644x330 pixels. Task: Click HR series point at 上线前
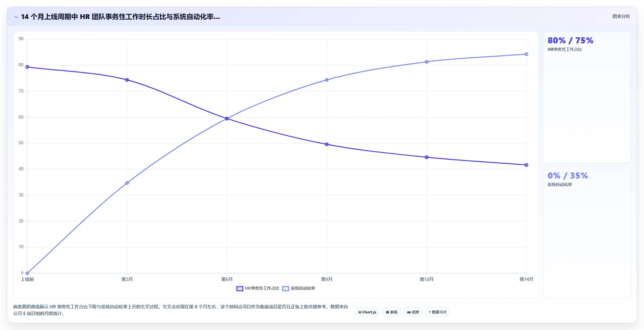pos(27,67)
